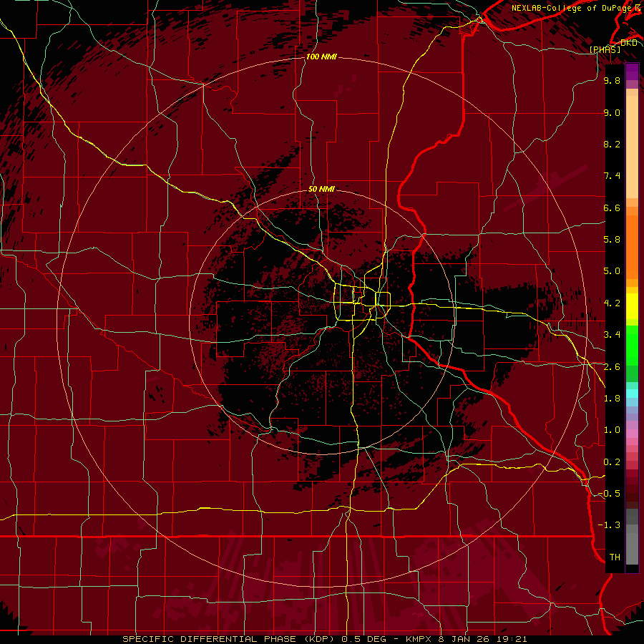Click the -0.5 value on color scale
Viewport: 644px width, 644px height.
pyautogui.click(x=609, y=494)
